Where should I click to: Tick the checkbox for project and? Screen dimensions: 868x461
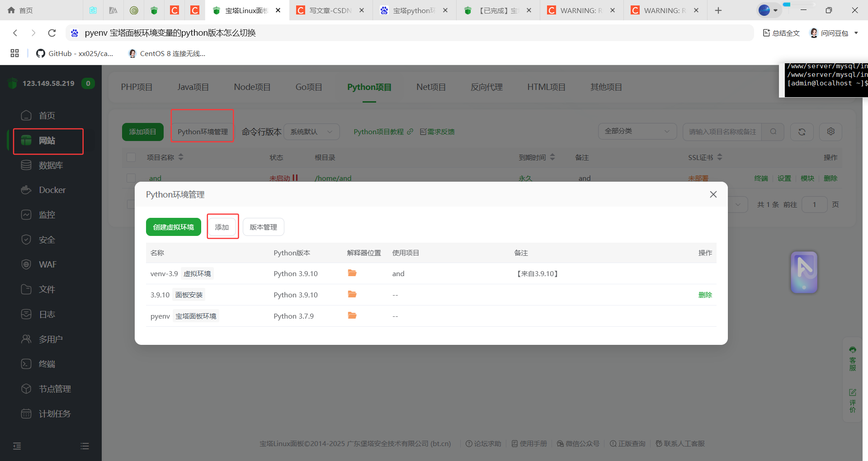[131, 178]
